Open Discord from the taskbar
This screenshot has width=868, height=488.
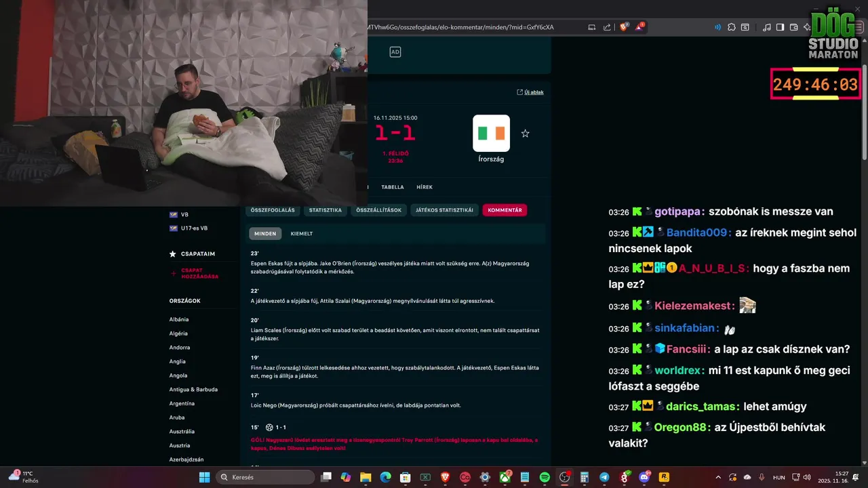point(644,477)
